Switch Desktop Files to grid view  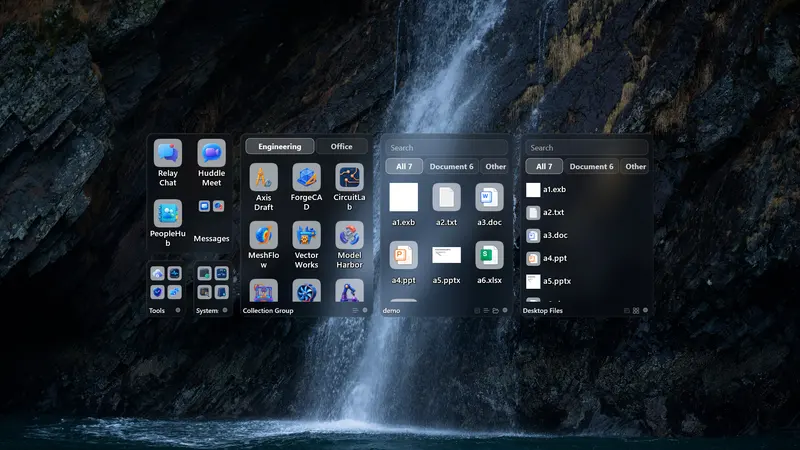click(636, 310)
